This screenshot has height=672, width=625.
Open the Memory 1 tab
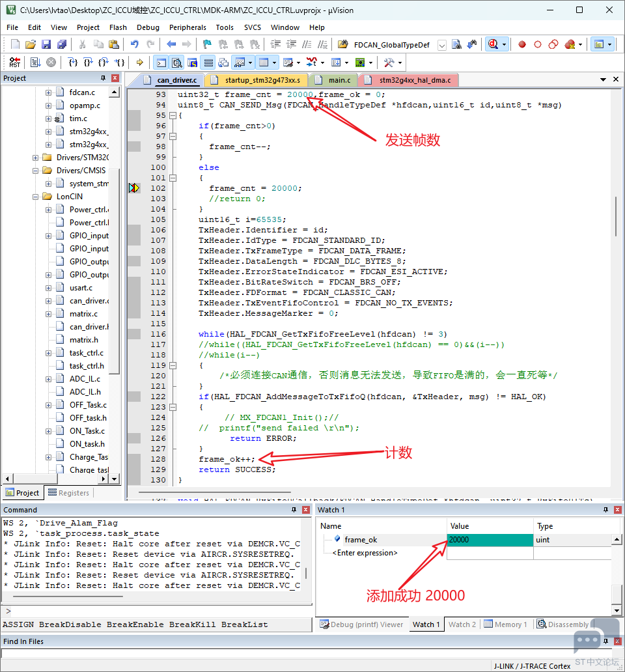point(505,624)
